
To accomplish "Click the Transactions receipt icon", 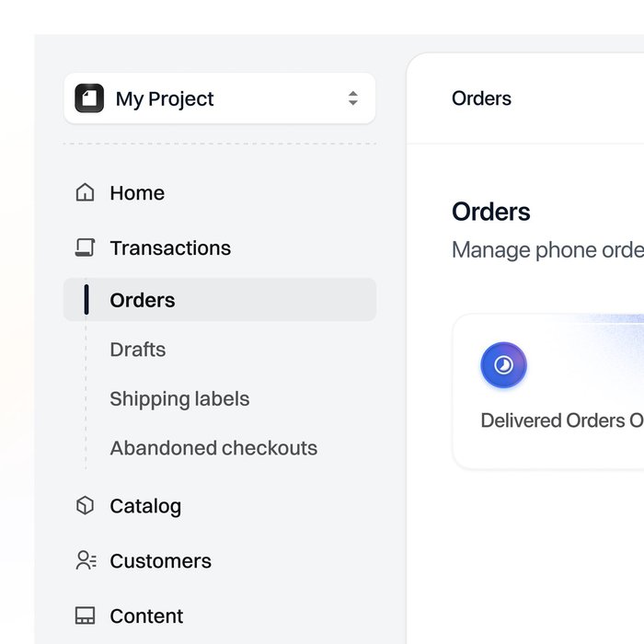I will (86, 247).
